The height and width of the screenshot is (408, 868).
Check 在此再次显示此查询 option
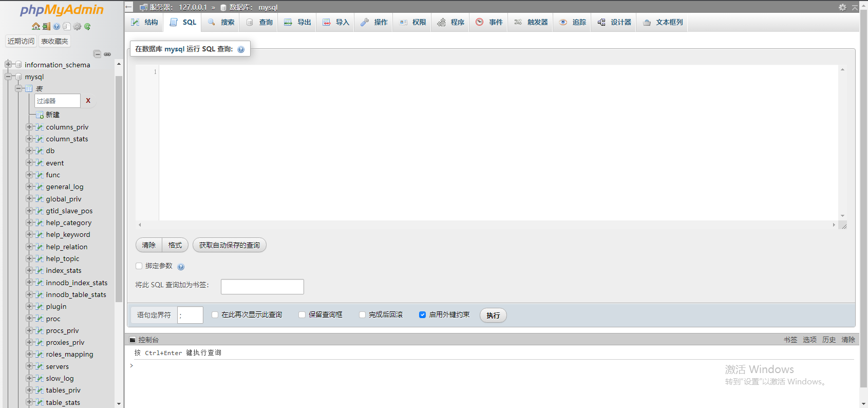tap(215, 314)
